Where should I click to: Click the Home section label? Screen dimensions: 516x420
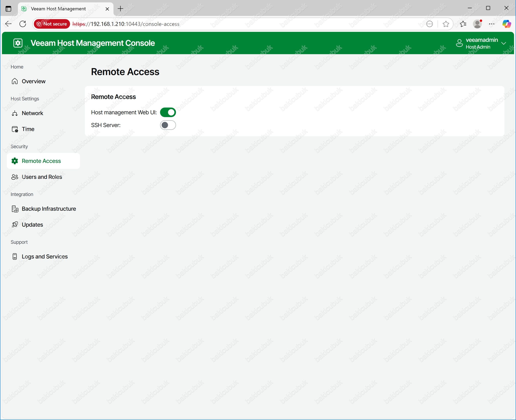pyautogui.click(x=17, y=67)
